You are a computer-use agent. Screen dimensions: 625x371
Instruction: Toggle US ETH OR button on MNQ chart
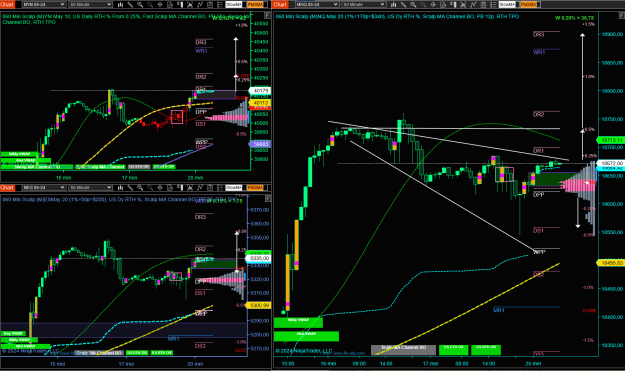(453, 349)
